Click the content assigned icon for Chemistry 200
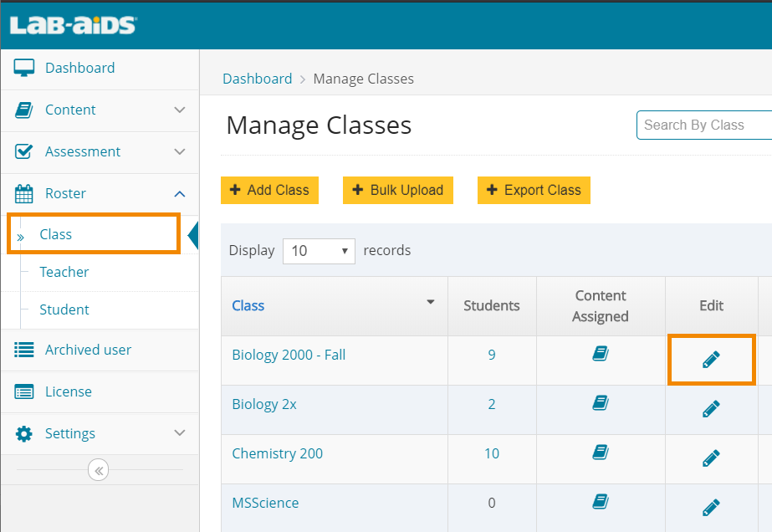Viewport: 772px width, 532px height. pos(600,453)
